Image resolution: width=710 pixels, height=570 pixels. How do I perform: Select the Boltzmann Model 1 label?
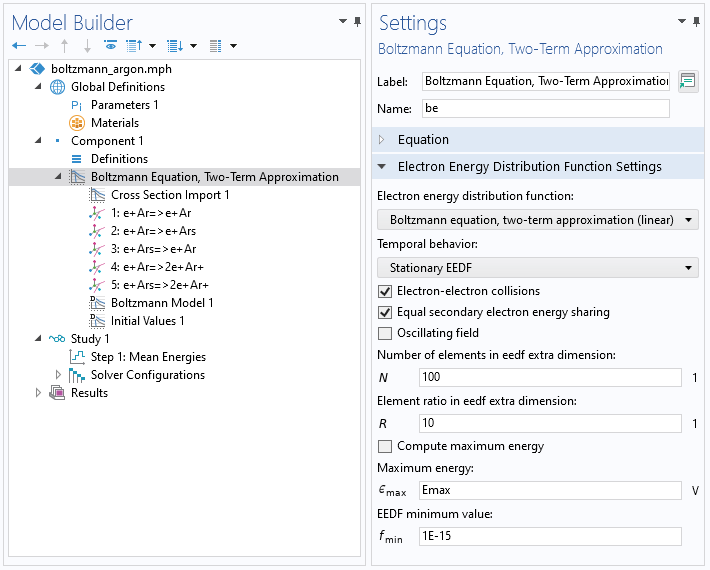(162, 303)
